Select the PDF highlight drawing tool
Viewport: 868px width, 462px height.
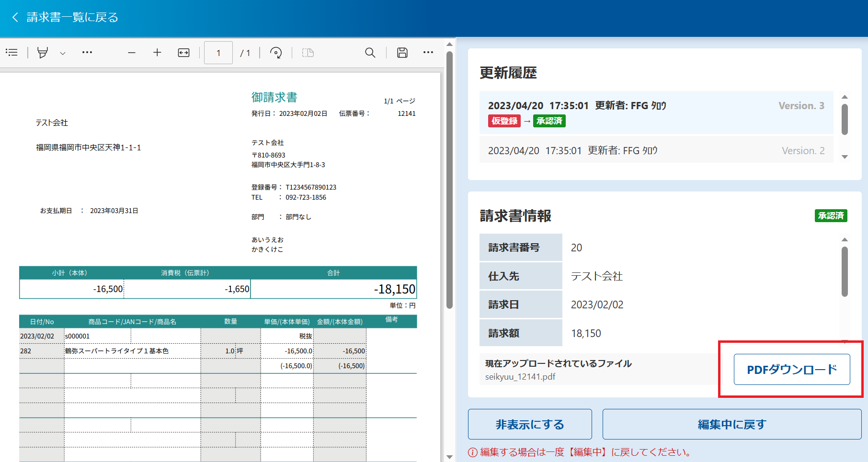click(x=43, y=53)
